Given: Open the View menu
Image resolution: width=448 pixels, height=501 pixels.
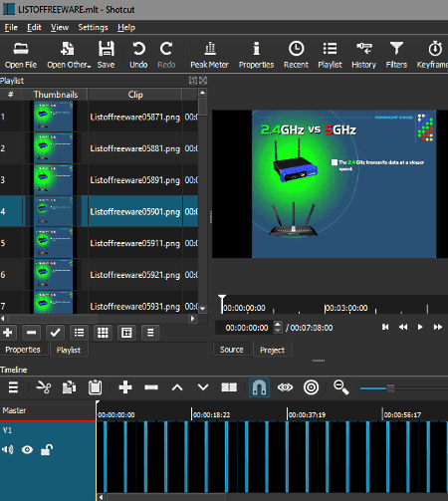Looking at the screenshot, I should (x=60, y=27).
